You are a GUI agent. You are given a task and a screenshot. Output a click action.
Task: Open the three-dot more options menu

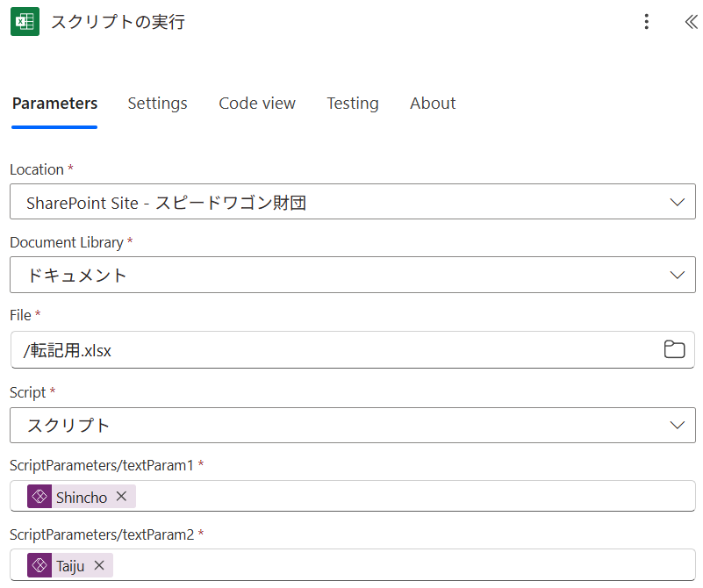(647, 22)
